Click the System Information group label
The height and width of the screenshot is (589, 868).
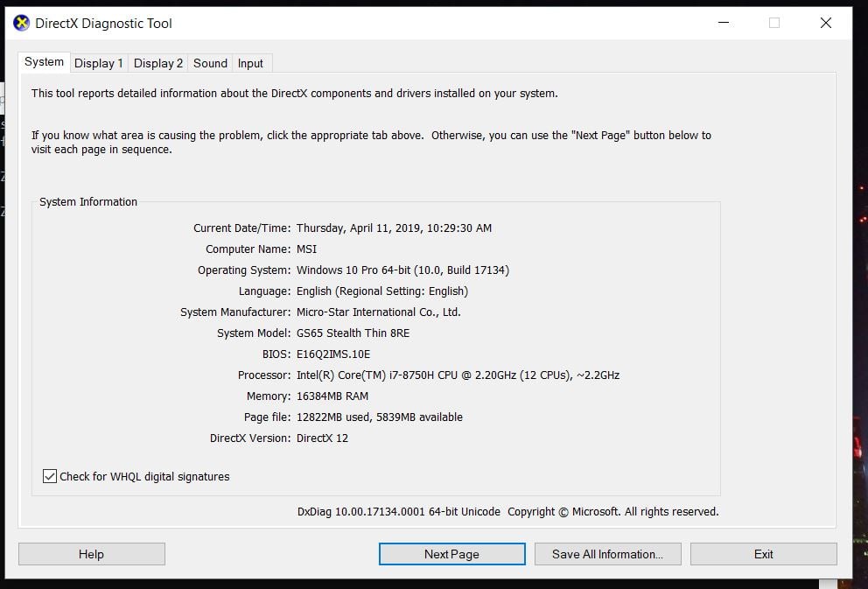(x=88, y=202)
